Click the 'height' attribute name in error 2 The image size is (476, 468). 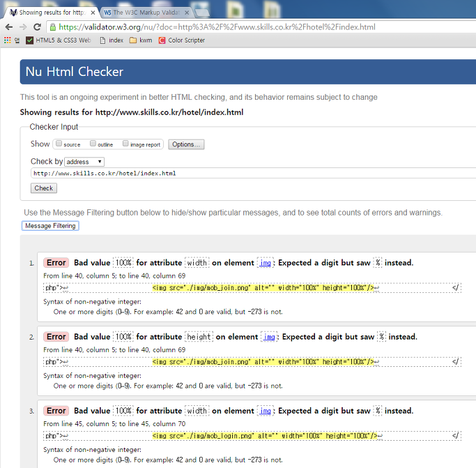[x=199, y=337]
